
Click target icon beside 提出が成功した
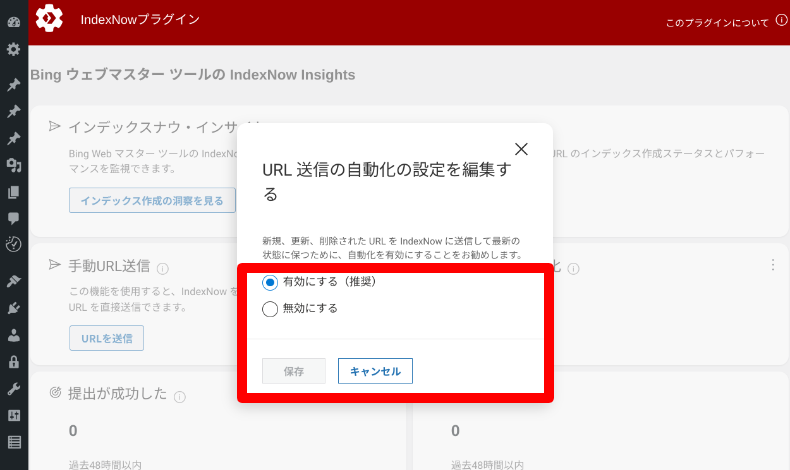55,392
